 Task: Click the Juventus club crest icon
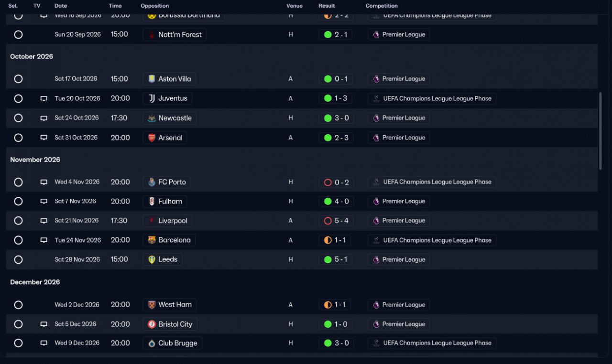pyautogui.click(x=152, y=98)
